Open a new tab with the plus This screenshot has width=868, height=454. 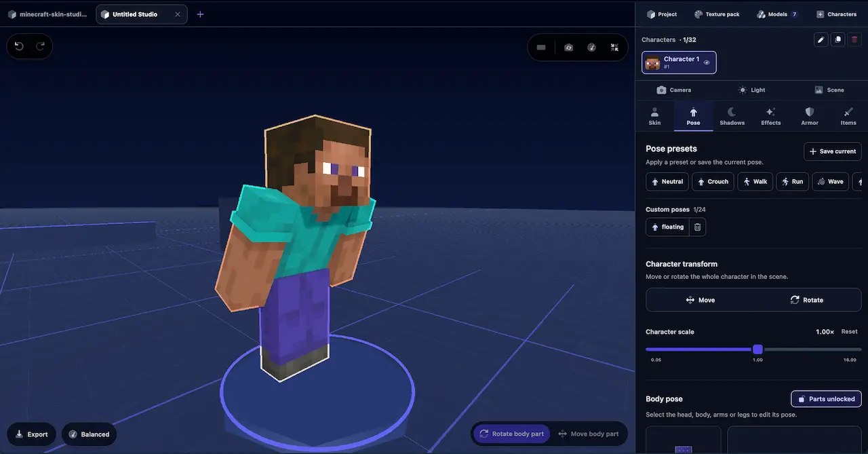pyautogui.click(x=200, y=14)
